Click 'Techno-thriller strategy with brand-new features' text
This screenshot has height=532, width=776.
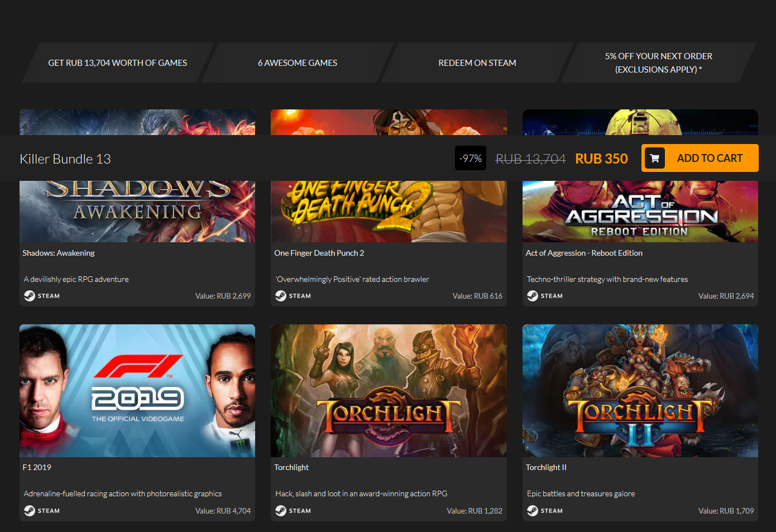pos(607,279)
